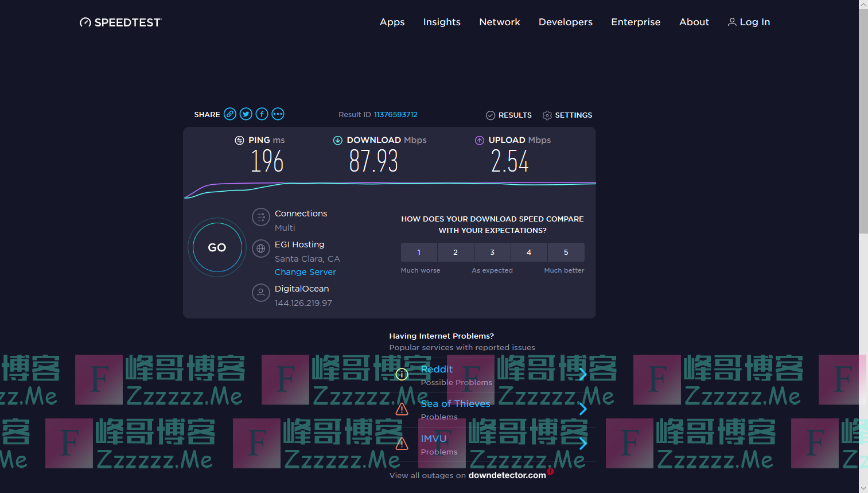Click the globe server icon
This screenshot has width=868, height=493.
[x=260, y=249]
